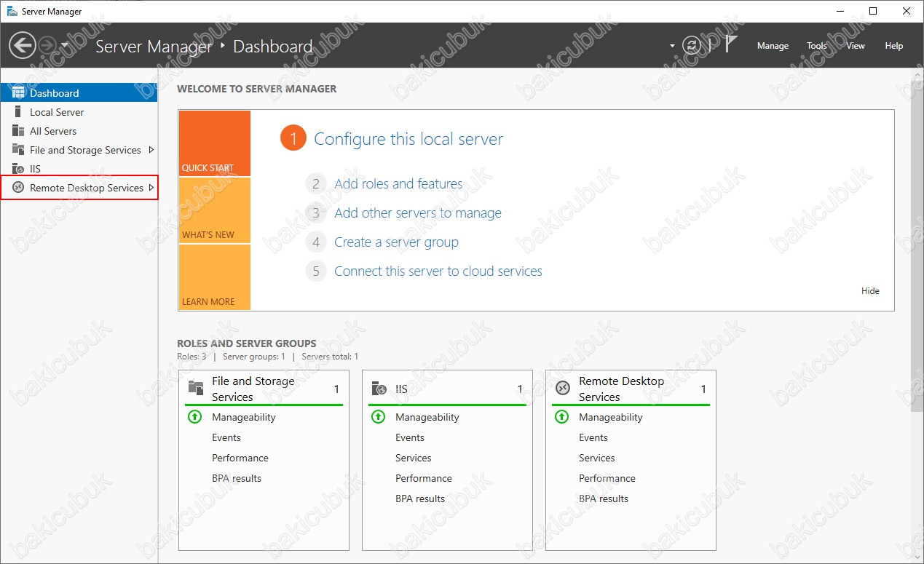Open BPA results in File and Storage tile
This screenshot has height=564, width=924.
click(x=237, y=478)
